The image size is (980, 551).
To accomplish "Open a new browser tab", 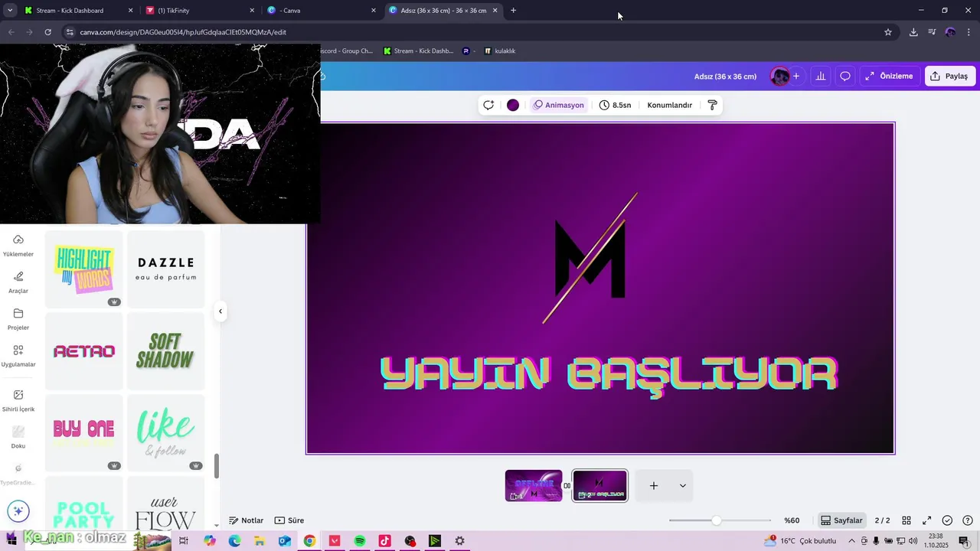I will click(513, 11).
